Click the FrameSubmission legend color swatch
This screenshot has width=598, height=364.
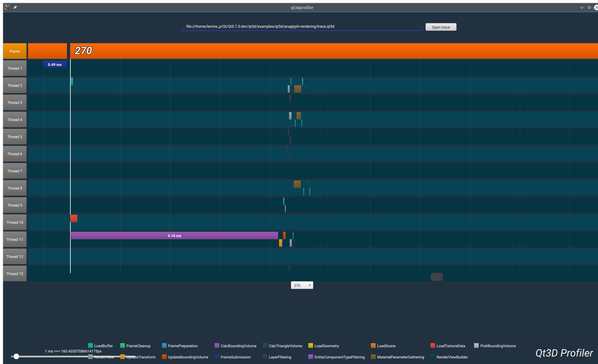click(217, 357)
